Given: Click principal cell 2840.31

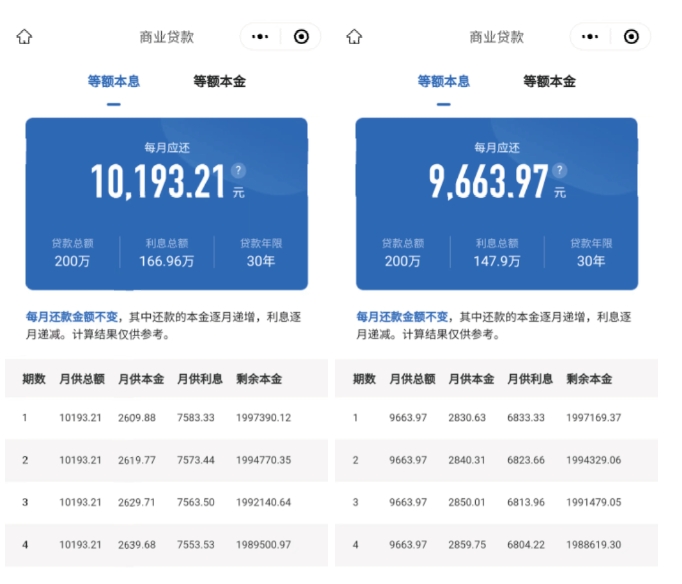Looking at the screenshot, I should [467, 460].
